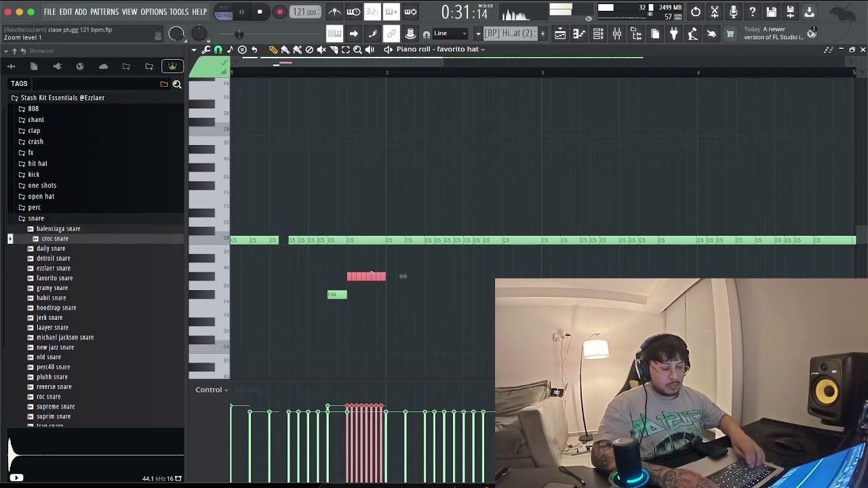Screen dimensions: 868x488
Task: Select the croc snare sample
Action: click(x=55, y=239)
